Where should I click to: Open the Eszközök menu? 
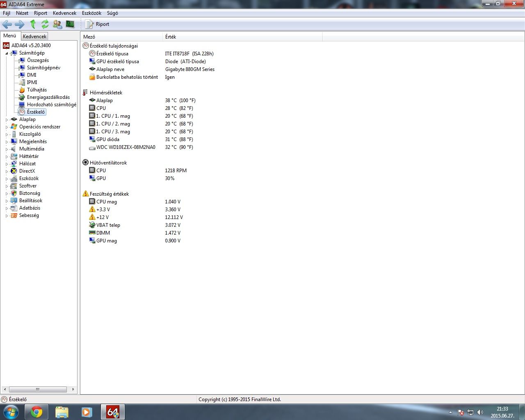[91, 13]
